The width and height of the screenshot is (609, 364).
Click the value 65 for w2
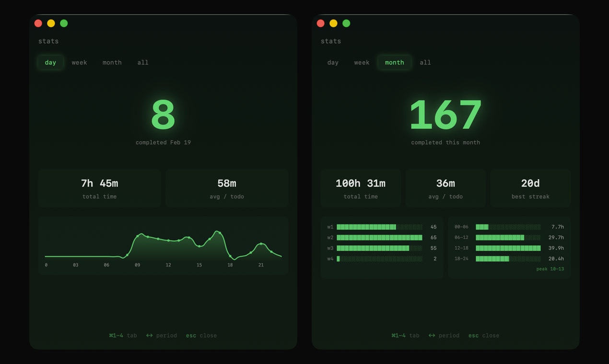[433, 238]
